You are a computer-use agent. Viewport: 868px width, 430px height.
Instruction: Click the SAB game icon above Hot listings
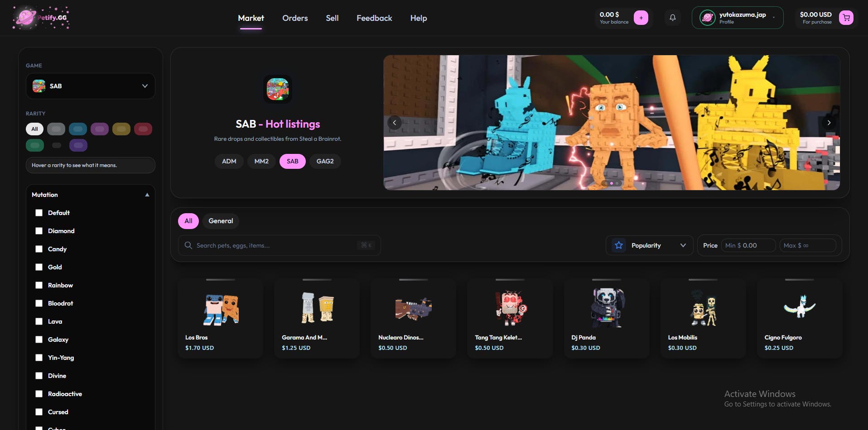coord(278,89)
